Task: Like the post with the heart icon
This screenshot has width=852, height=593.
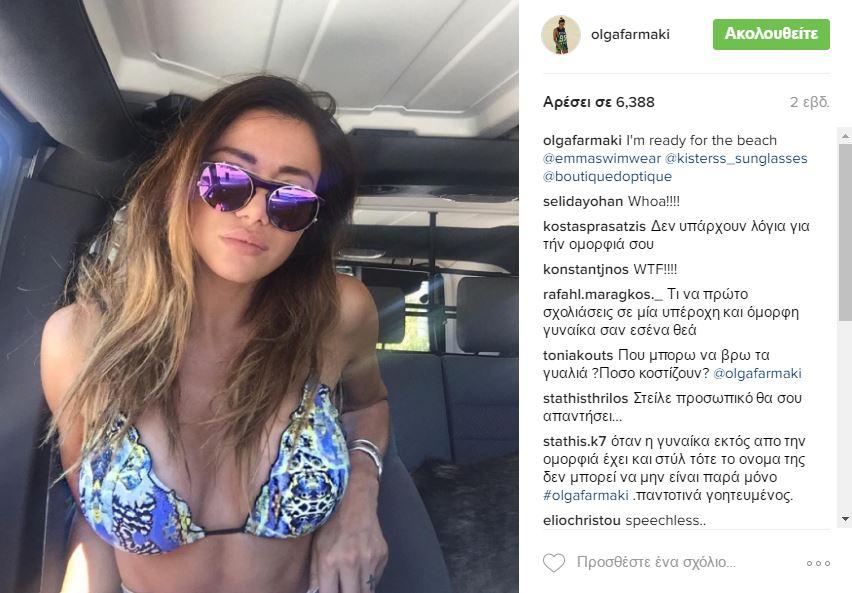Action: pos(554,563)
